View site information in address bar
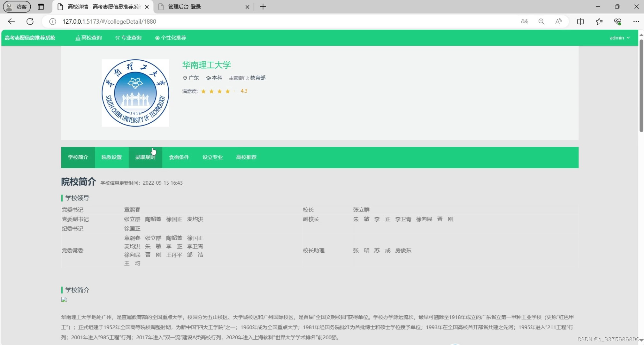 (x=52, y=21)
